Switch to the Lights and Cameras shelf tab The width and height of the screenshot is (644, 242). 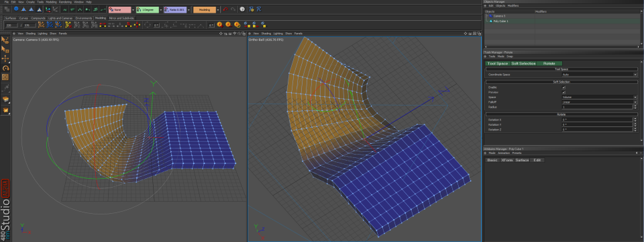tap(60, 18)
